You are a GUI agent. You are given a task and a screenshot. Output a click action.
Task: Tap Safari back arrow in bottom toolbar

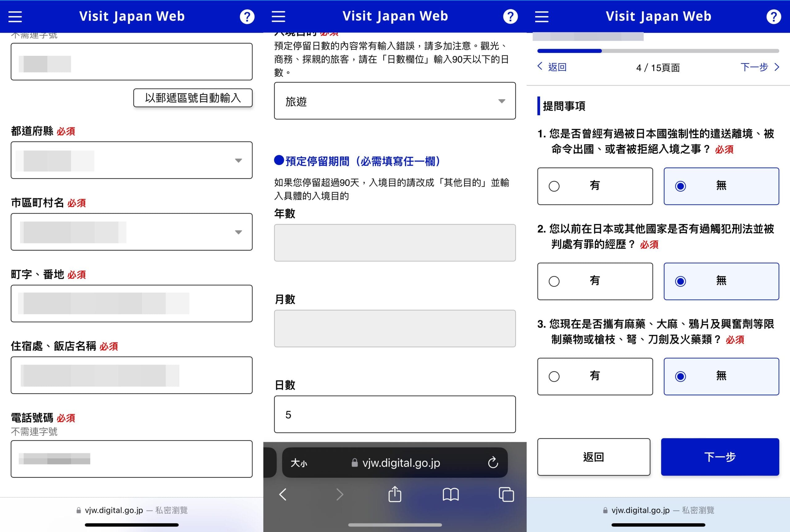[x=283, y=494]
